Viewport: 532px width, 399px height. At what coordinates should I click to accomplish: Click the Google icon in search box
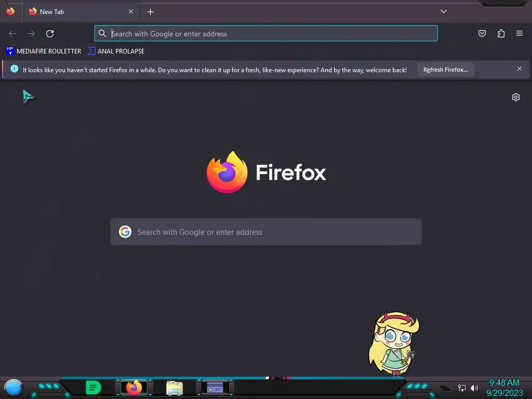[125, 232]
